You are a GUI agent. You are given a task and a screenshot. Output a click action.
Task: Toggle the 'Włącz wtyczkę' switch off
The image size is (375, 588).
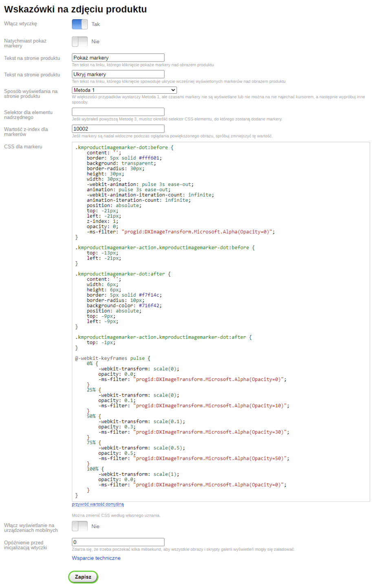(x=79, y=24)
